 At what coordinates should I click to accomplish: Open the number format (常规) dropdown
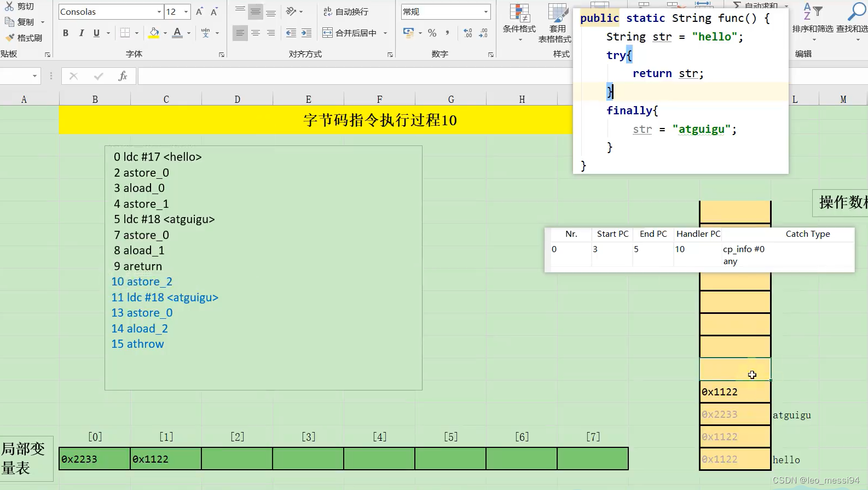click(486, 11)
